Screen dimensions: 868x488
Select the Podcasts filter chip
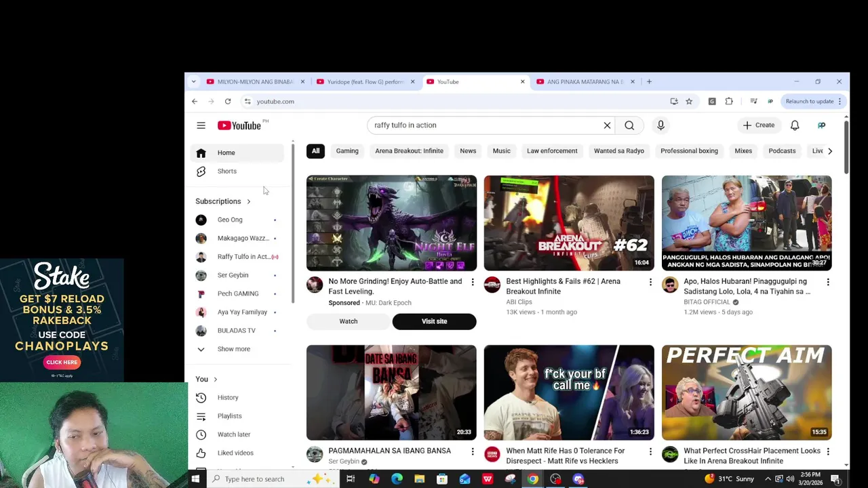pos(782,151)
